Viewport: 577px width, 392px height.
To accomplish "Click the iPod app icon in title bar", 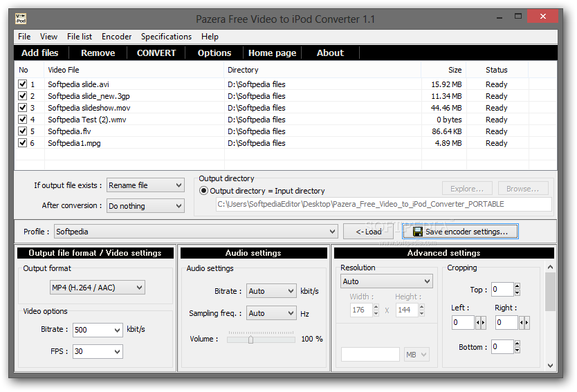I will pos(21,19).
